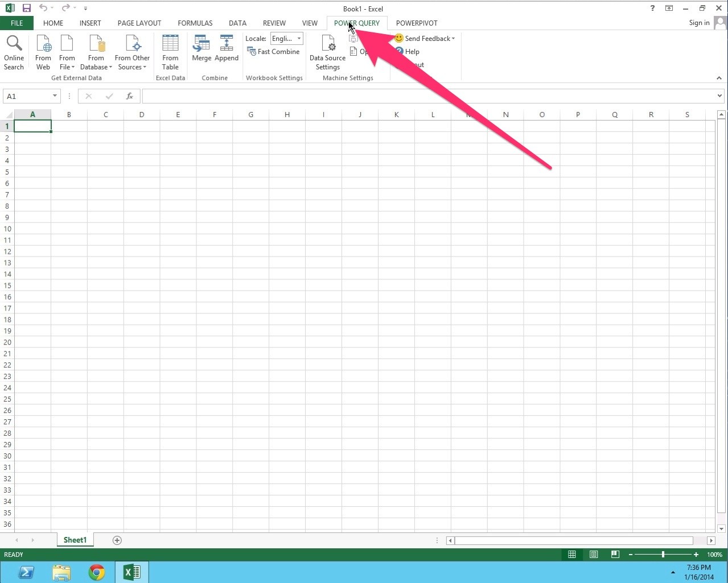Click the zoom out minus button
This screenshot has height=583, width=728.
coord(631,555)
